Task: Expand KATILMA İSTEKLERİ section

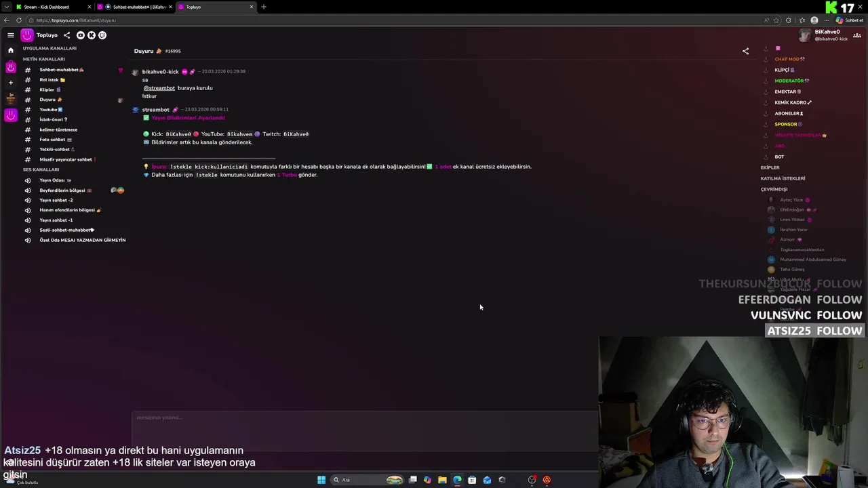Action: click(x=783, y=178)
